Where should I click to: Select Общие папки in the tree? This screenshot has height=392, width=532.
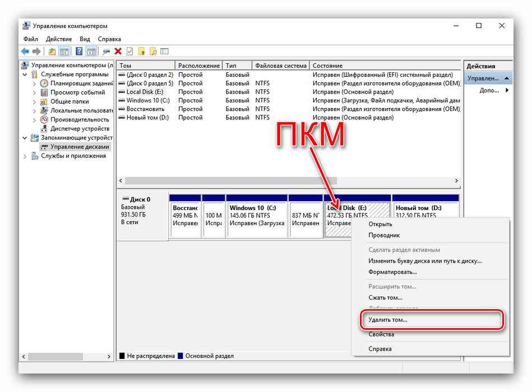70,101
